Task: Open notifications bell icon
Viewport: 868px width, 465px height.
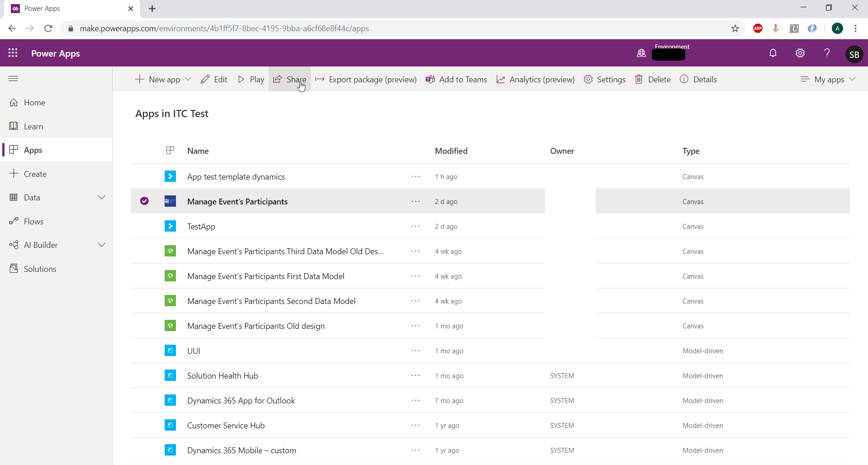Action: coord(773,53)
